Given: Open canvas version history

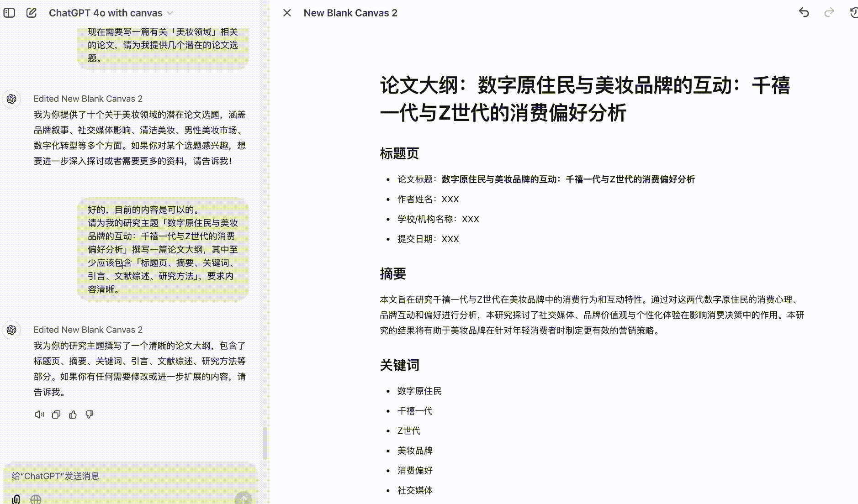Looking at the screenshot, I should [x=853, y=13].
